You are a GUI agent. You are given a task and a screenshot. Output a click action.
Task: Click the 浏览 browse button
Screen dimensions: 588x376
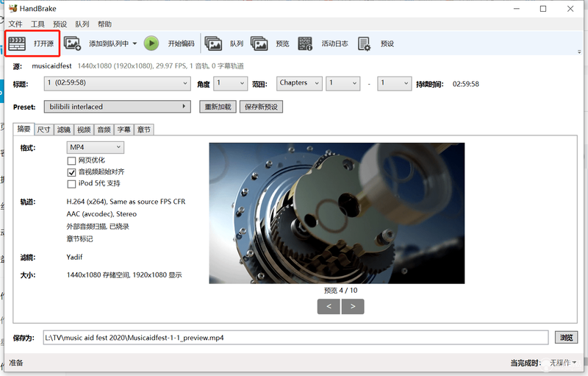tap(566, 337)
